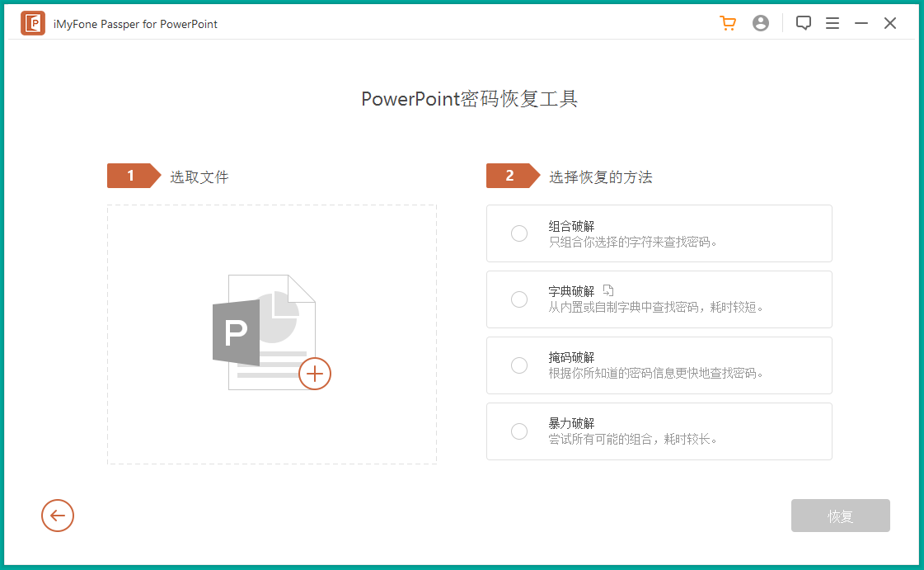Viewport: 924px width, 570px height.
Task: Click the iMyFone Passper app logo
Action: (x=33, y=24)
